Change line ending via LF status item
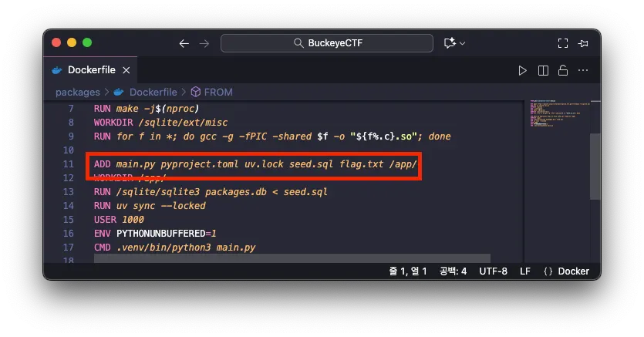The width and height of the screenshot is (644, 337). (x=525, y=271)
